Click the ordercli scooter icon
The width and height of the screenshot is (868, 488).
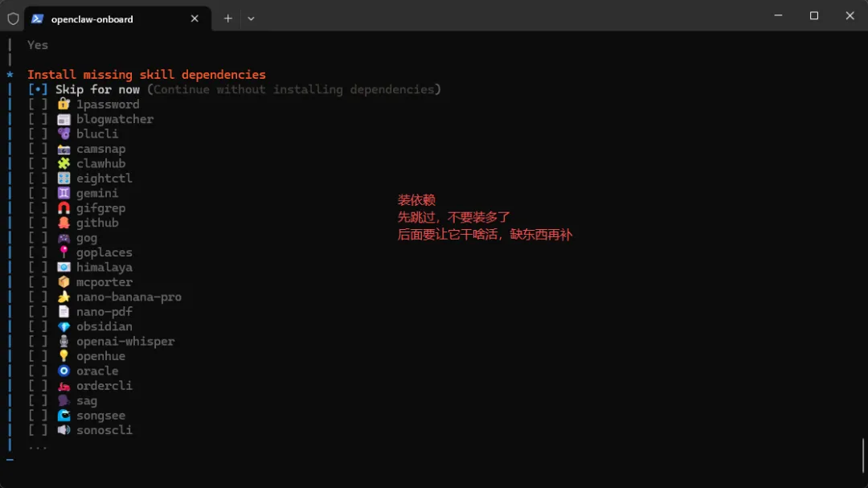point(63,386)
